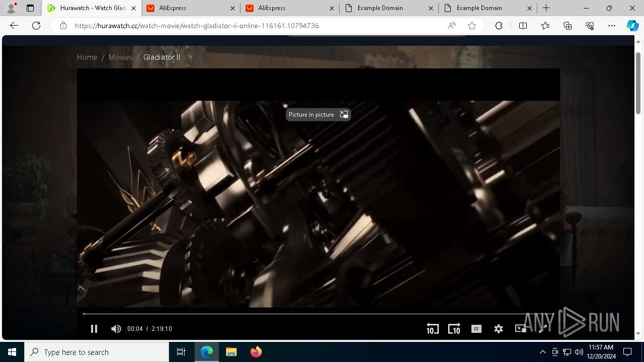The width and height of the screenshot is (644, 362).
Task: Enable picture-in-picture from player controls
Action: point(521,328)
